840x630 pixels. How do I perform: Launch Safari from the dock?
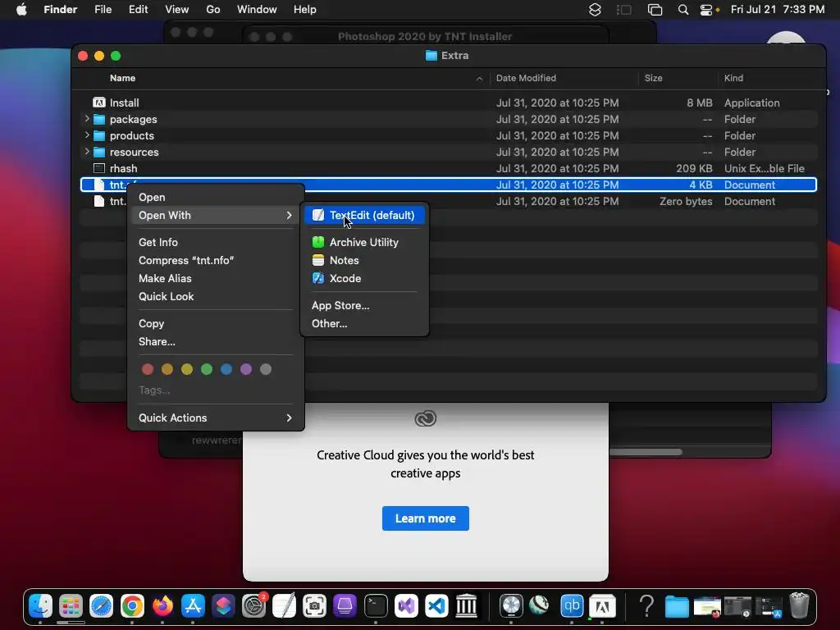101,606
